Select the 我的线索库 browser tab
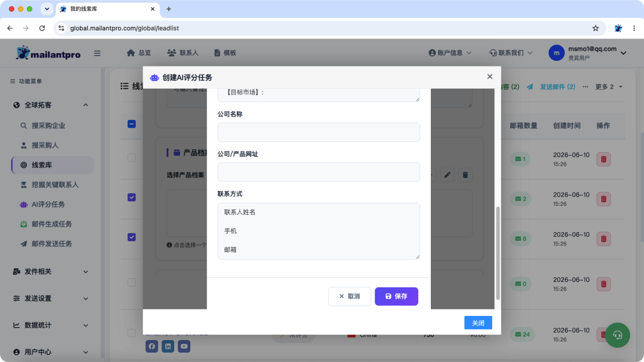644x362 pixels. coord(107,9)
